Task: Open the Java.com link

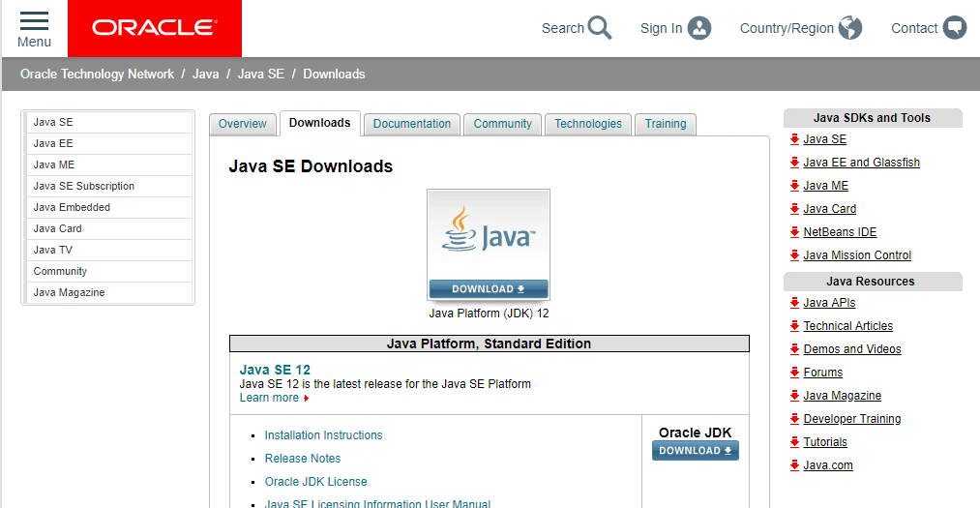Action: coord(828,464)
